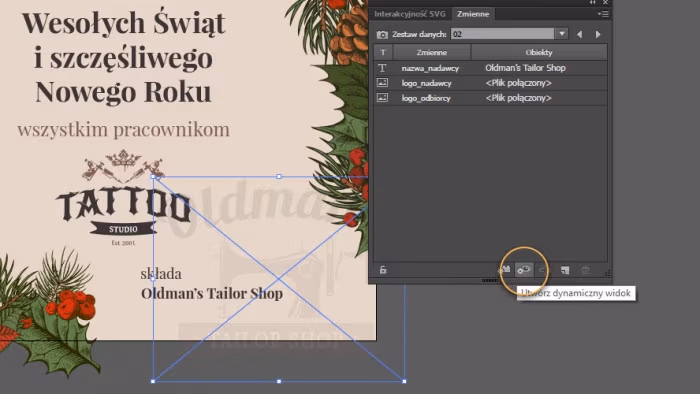Switch to Interakcyjność SVG tab
700x394 pixels.
click(410, 14)
